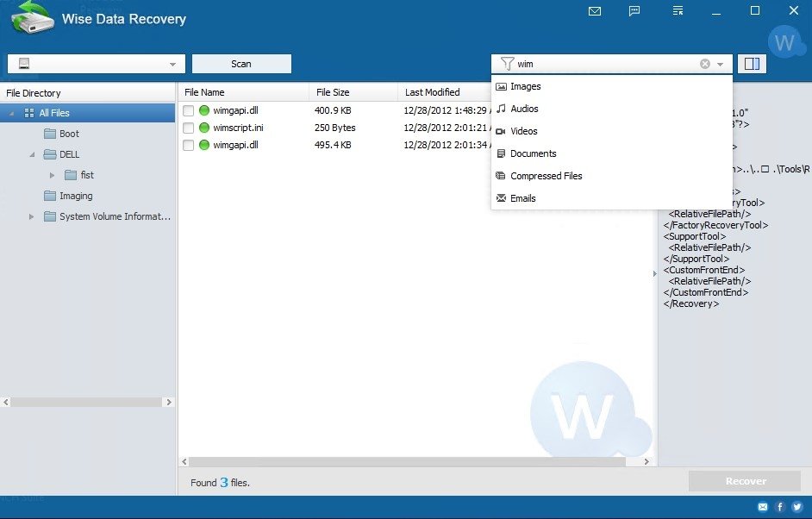This screenshot has height=519, width=812.
Task: Select the wimscript.ini file name
Action: [238, 128]
